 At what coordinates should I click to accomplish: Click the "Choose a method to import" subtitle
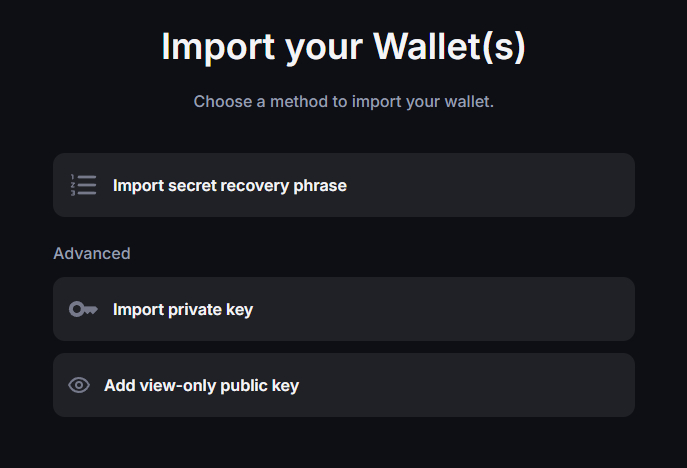pos(343,102)
